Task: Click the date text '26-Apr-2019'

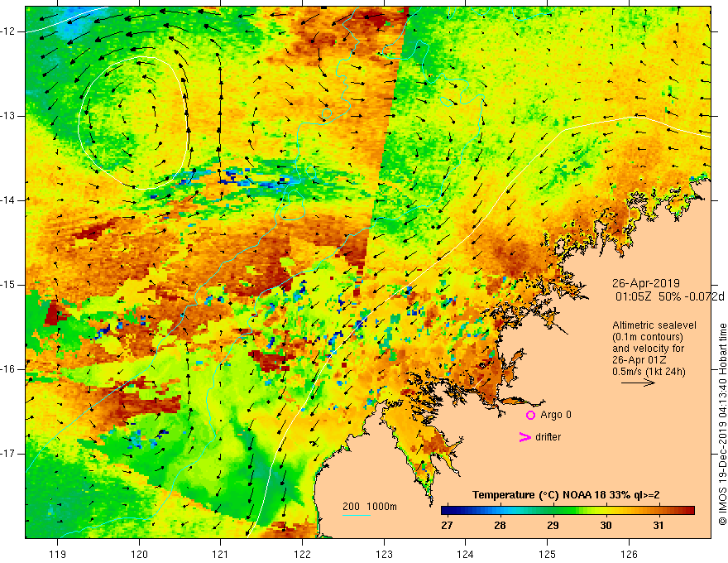Action: [x=646, y=283]
